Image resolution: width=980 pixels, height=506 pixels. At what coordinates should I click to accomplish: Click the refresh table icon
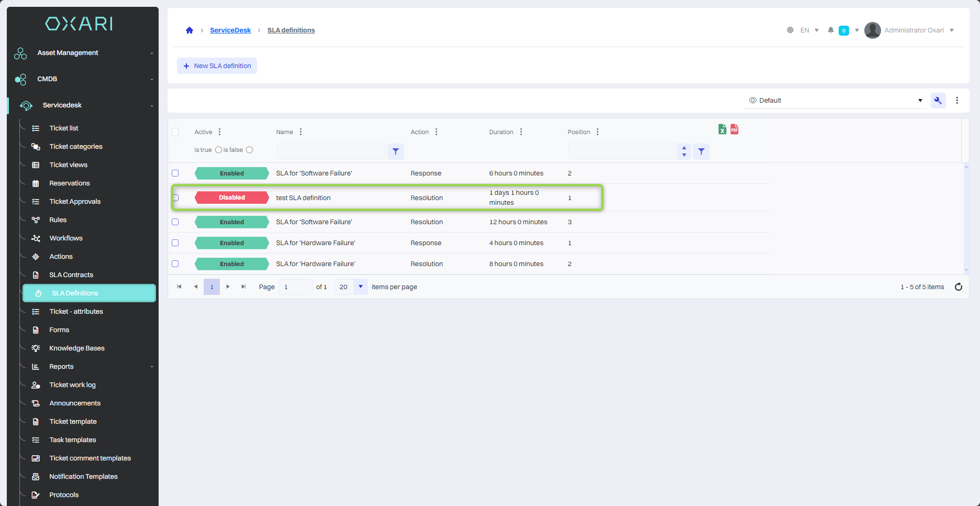pyautogui.click(x=958, y=287)
